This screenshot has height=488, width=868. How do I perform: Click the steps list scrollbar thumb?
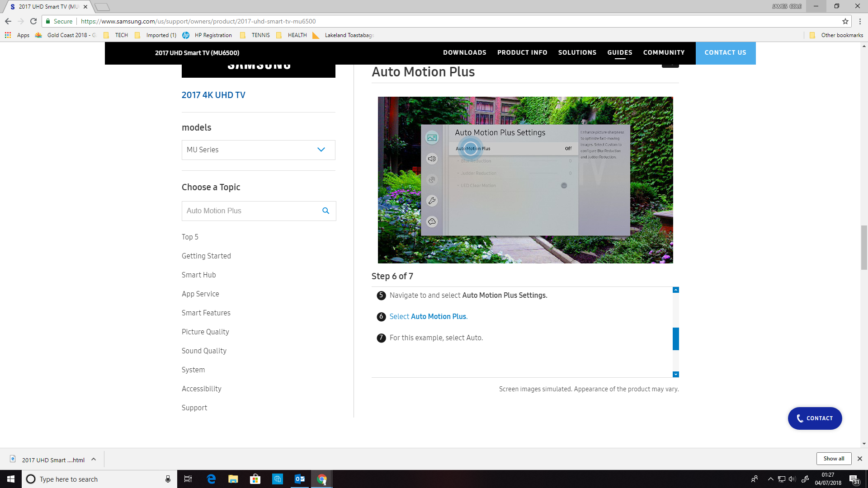pyautogui.click(x=675, y=338)
